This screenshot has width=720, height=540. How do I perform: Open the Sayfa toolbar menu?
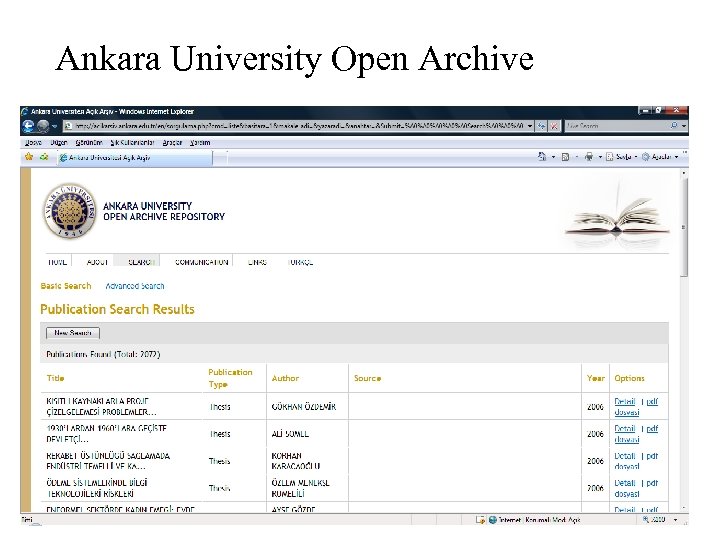(622, 157)
